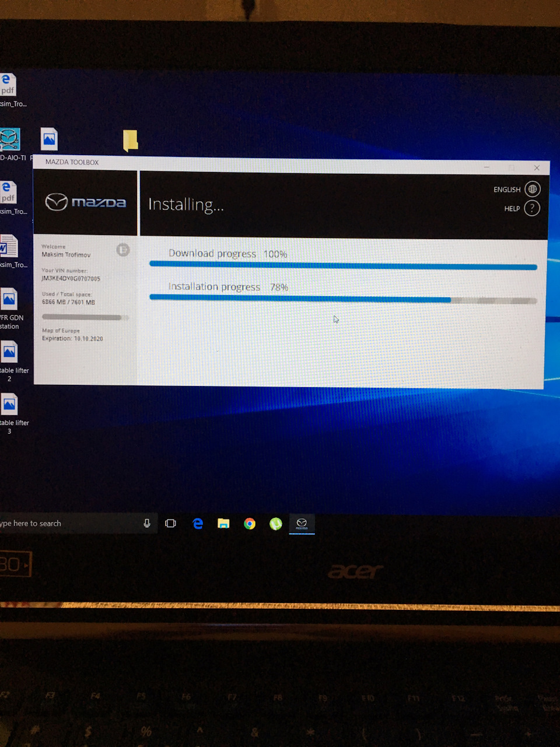
Task: Click the Installation progress bar
Action: click(343, 300)
